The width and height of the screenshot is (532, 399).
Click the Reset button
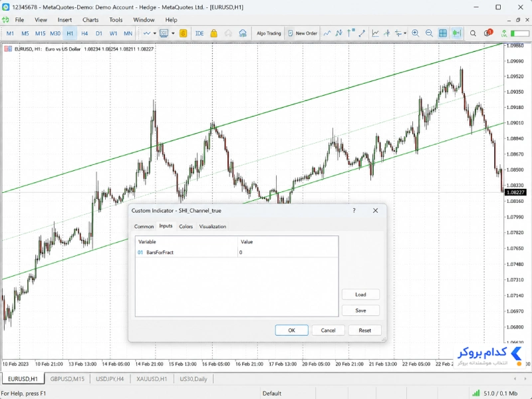(364, 330)
